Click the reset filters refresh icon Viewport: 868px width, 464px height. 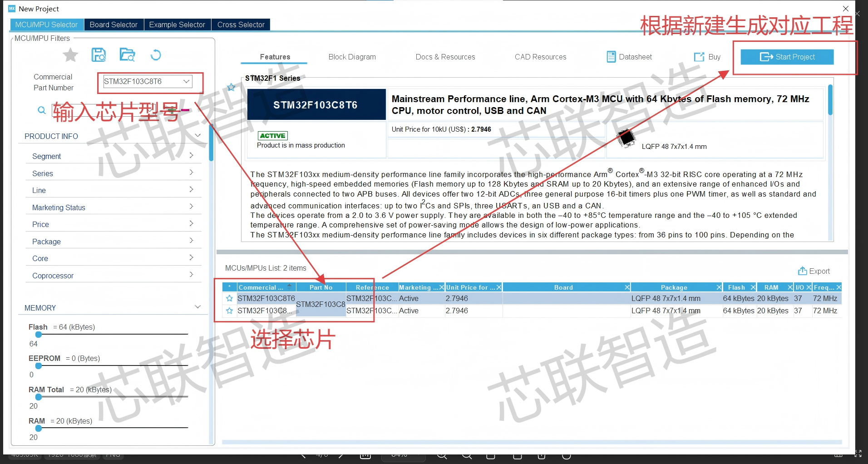coord(156,55)
